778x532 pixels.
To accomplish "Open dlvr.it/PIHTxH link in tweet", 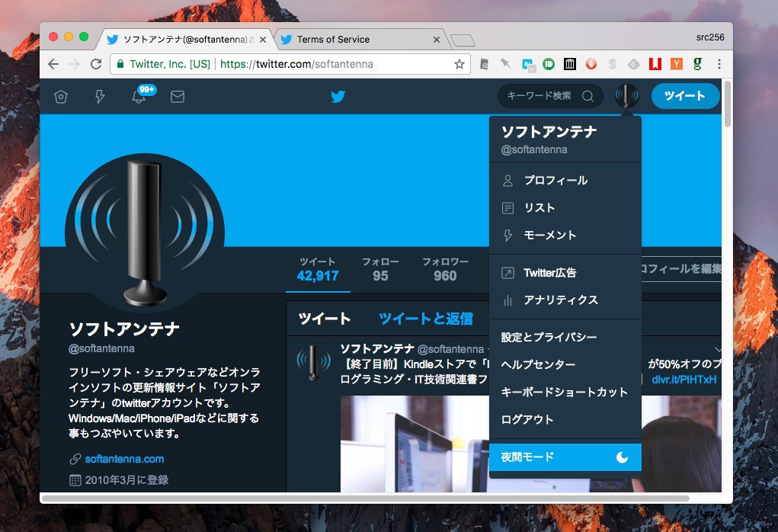I will [x=684, y=380].
